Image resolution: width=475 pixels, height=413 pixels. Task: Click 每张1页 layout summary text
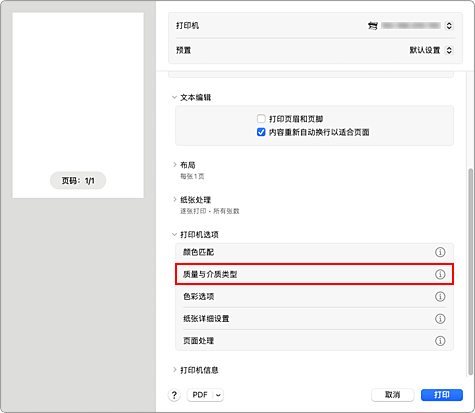point(192,176)
